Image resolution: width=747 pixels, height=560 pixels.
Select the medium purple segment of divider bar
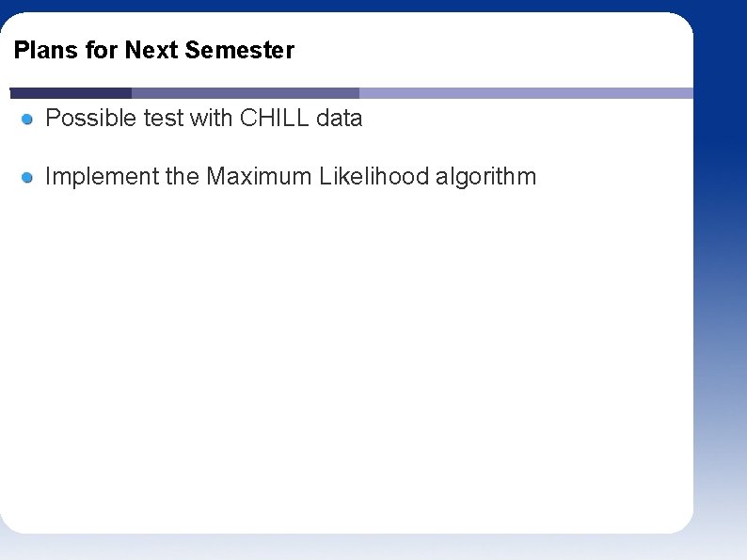point(246,93)
